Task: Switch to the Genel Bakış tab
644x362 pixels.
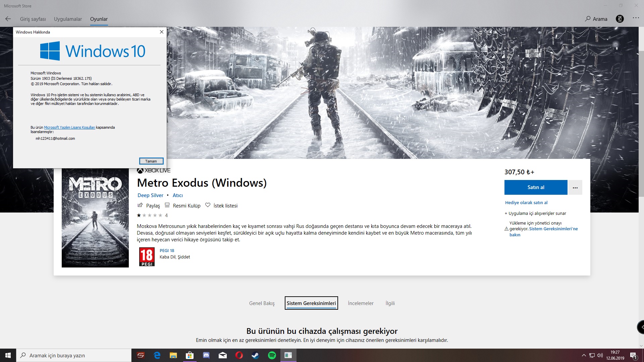Action: (262, 303)
